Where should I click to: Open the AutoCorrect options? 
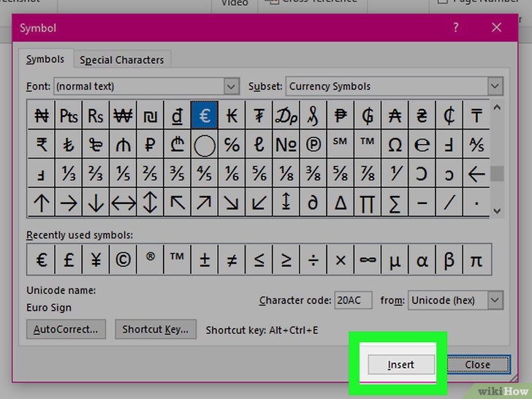(x=66, y=329)
